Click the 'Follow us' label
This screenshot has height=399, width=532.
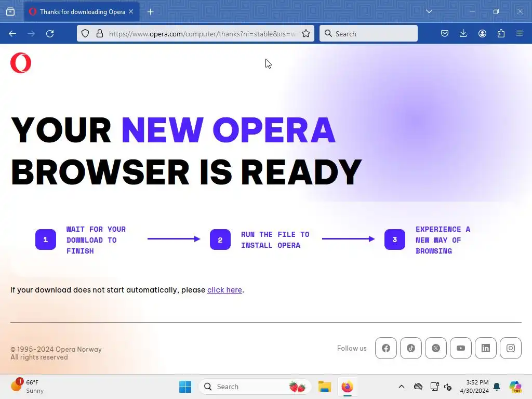pos(352,348)
